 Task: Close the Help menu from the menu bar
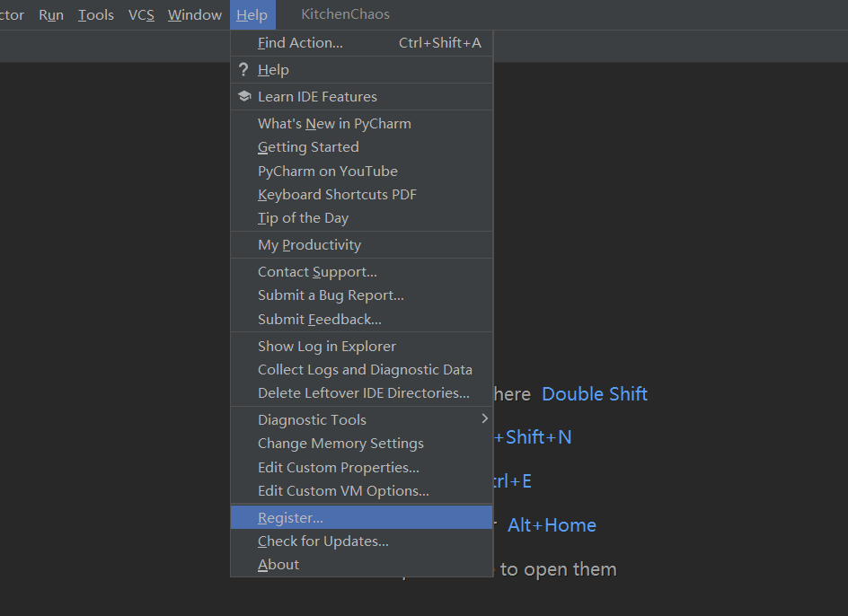(252, 14)
